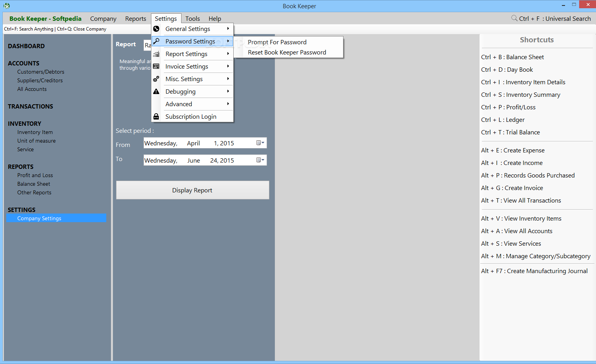The image size is (596, 364).
Task: Click Alt + I : Create Income shortcut
Action: [x=512, y=163]
